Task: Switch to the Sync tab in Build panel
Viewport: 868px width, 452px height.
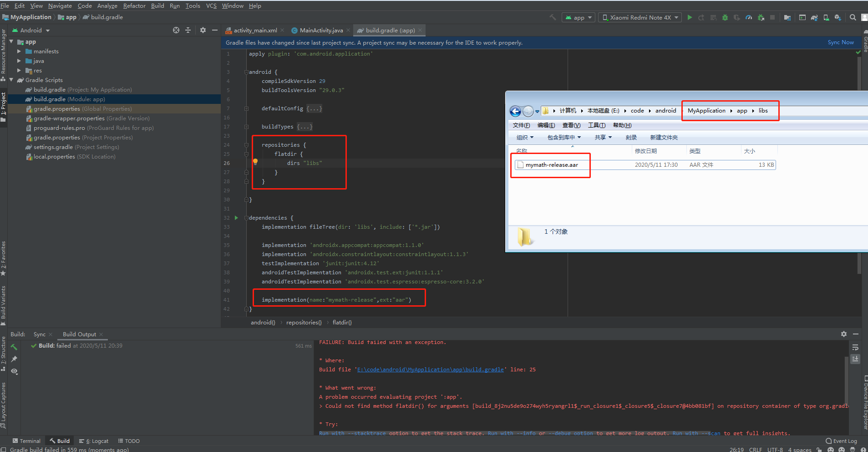Action: point(40,334)
